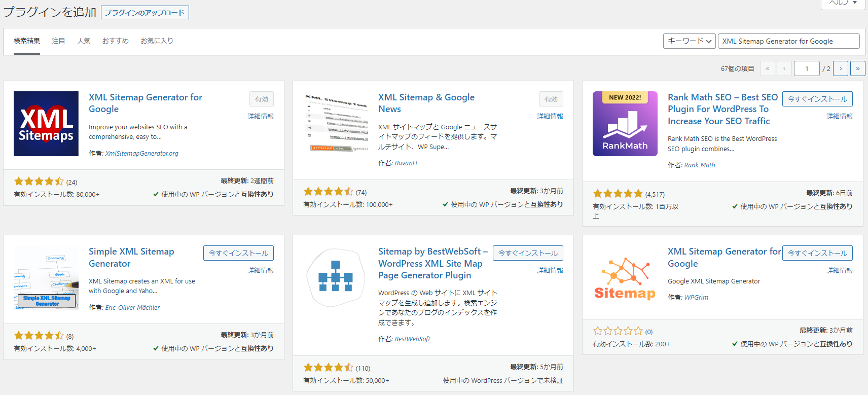Click the 有効インストール数: 50,000+ text
Screen dimensions: 868x395
(346, 381)
